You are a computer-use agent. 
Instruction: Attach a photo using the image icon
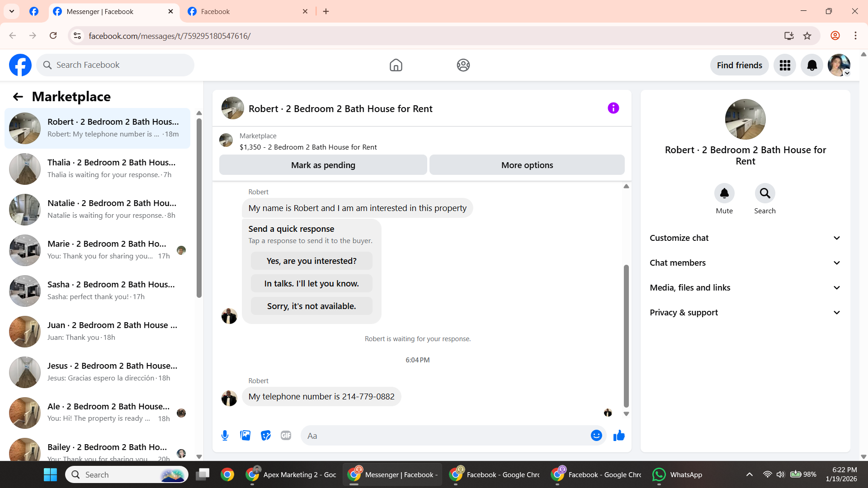click(x=245, y=436)
